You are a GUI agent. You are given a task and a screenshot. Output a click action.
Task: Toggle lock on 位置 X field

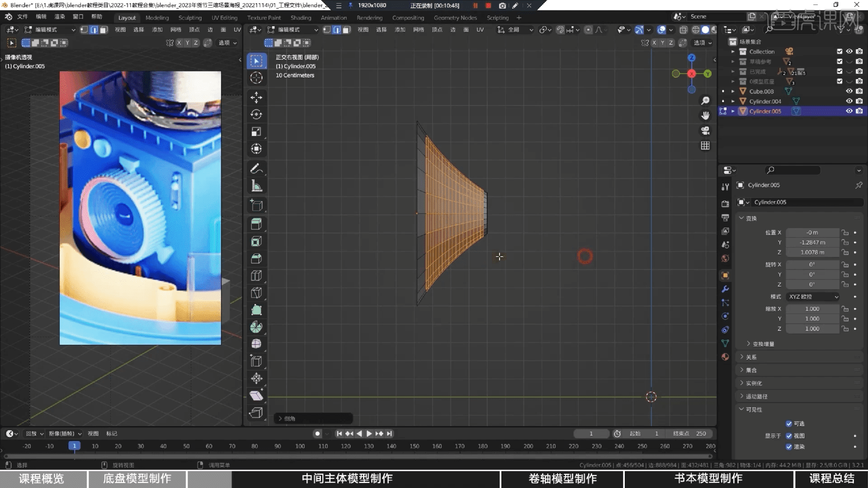tap(845, 233)
